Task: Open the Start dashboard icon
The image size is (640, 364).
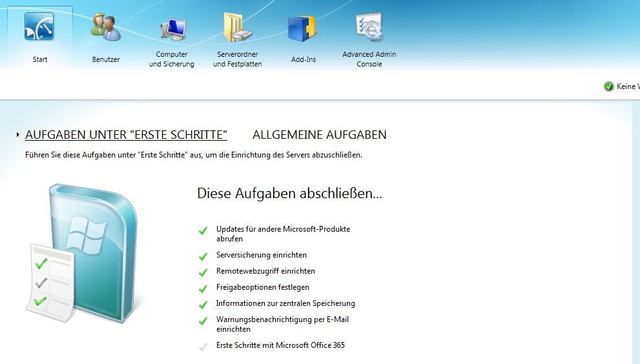Action: tap(39, 26)
